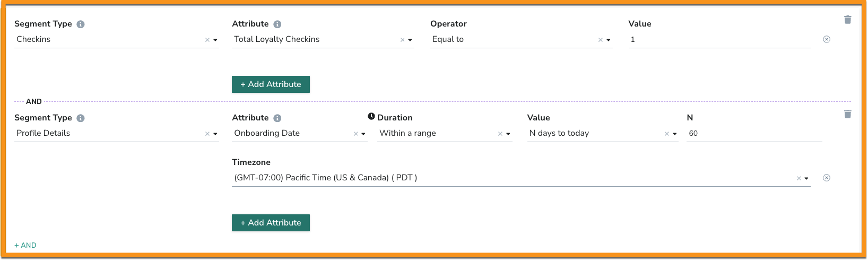Click info icon beside second Segment Type label
Viewport: 868px width, 261px height.
pos(81,118)
